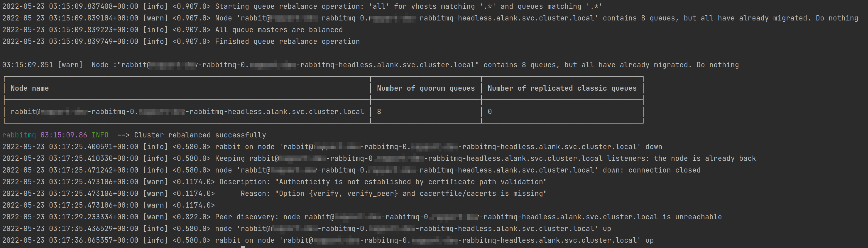Click the green 'INFO' level label

[100, 135]
